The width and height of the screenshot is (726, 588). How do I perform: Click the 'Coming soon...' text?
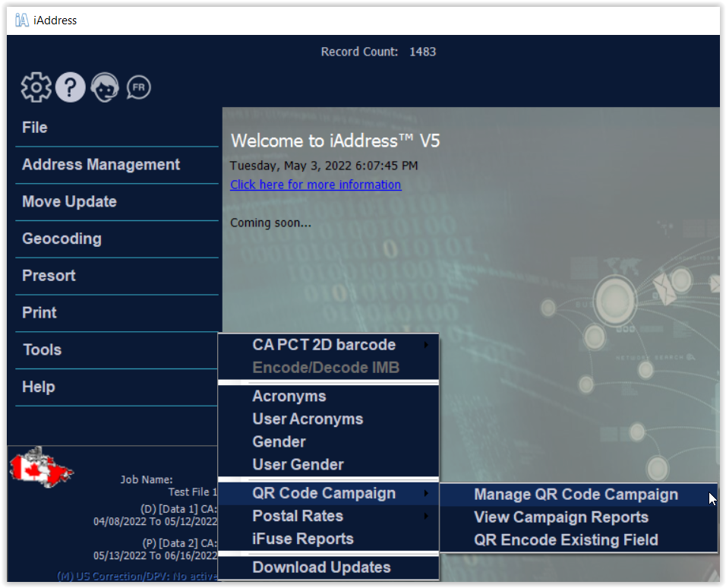[x=271, y=223]
